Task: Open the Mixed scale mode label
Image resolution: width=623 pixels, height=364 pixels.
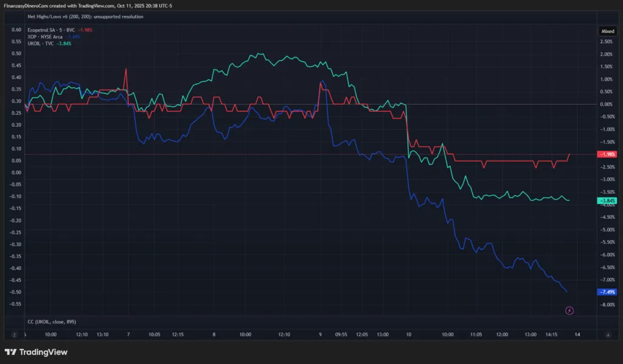Action: (x=608, y=30)
